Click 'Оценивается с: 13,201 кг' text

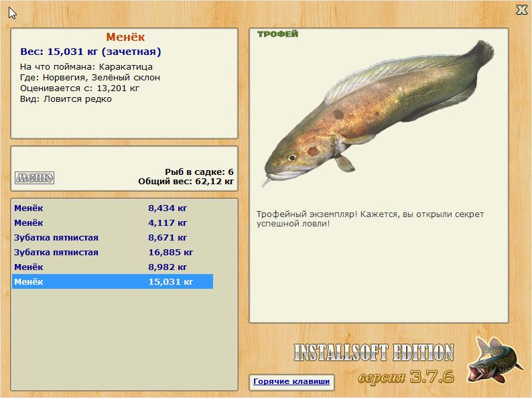click(x=80, y=88)
